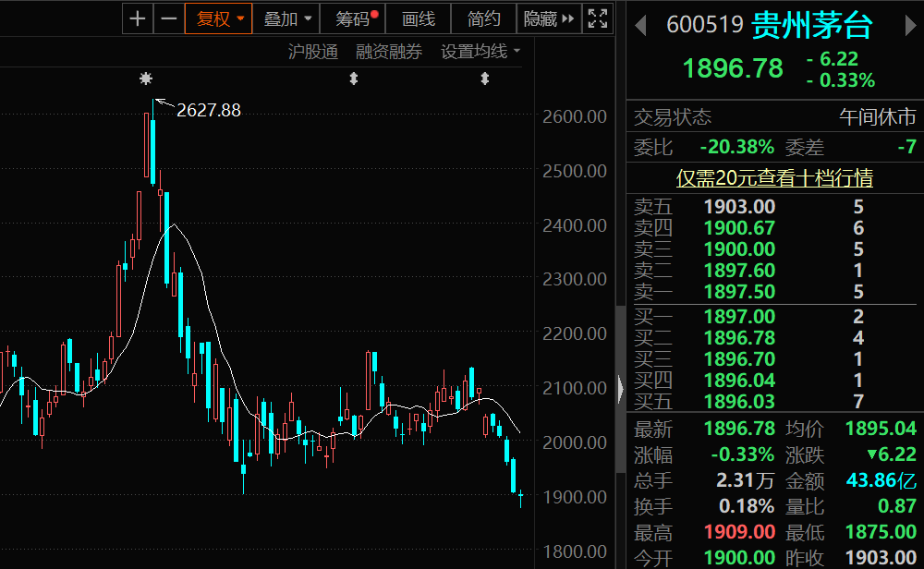Select 卖五 price 1903.00

pos(739,207)
